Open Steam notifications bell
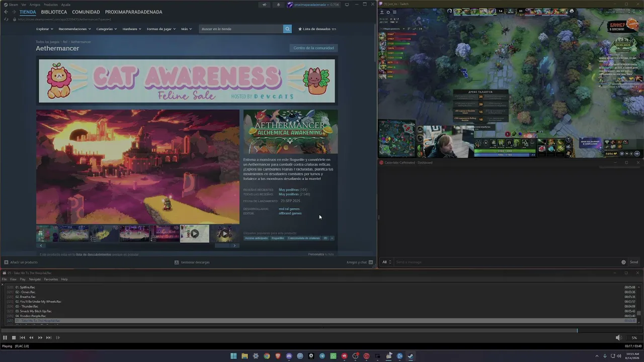The image size is (644, 362). [278, 5]
